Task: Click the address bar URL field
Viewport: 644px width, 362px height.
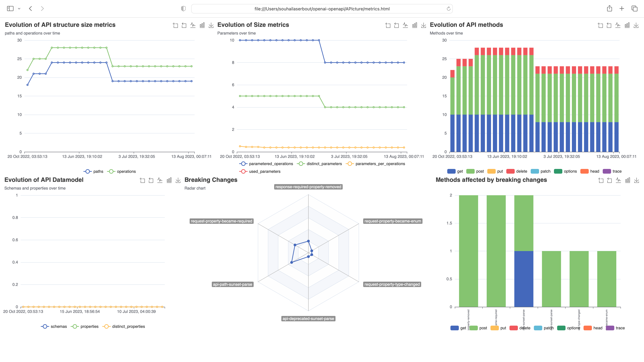Action: [x=322, y=9]
